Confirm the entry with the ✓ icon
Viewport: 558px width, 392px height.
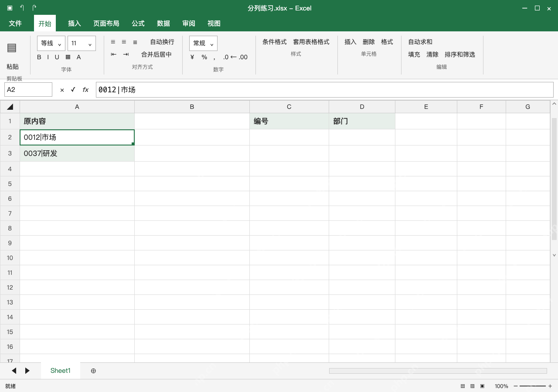[x=73, y=90]
